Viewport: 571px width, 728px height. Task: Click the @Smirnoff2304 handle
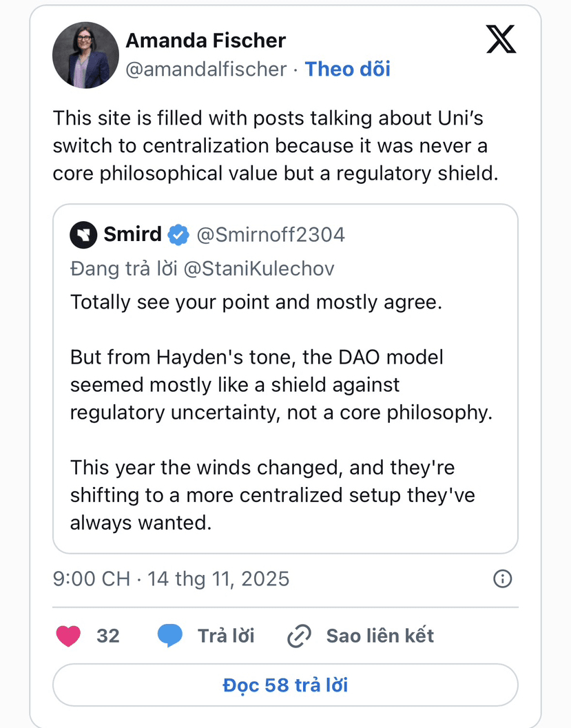(271, 236)
